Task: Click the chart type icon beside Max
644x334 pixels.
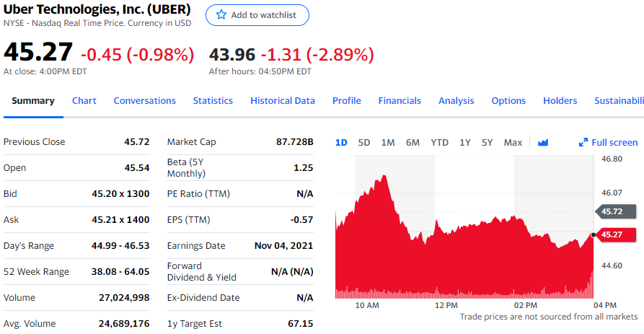Action: (x=543, y=142)
